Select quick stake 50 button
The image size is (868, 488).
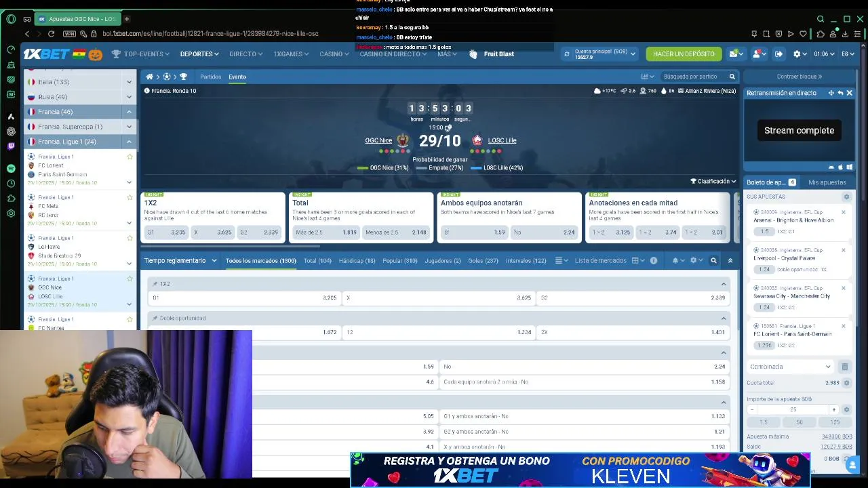[800, 422]
